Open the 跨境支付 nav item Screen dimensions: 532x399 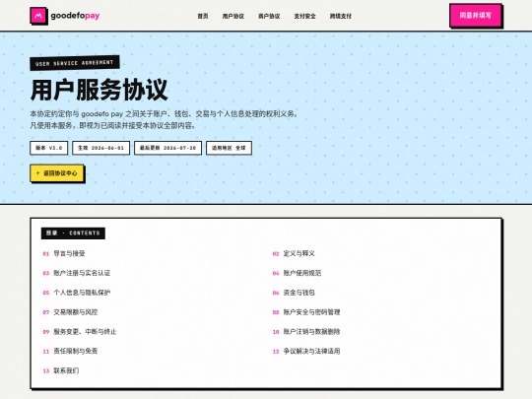tap(341, 16)
